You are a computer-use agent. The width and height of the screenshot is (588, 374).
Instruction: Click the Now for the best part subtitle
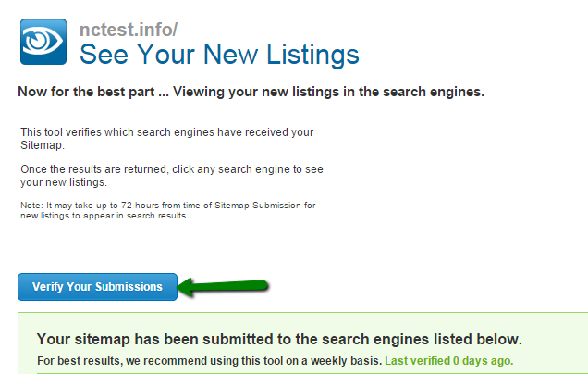coord(251,92)
